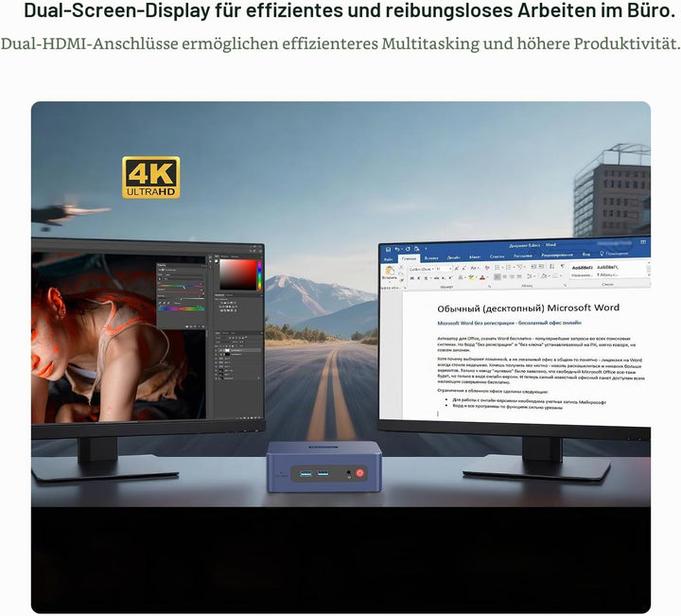This screenshot has height=616, width=681.
Task: Justify the paragraph in Word
Action: (x=519, y=276)
